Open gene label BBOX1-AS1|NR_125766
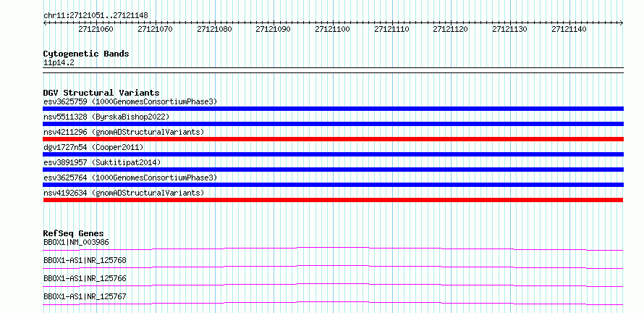Image resolution: width=644 pixels, height=313 pixels. click(85, 278)
